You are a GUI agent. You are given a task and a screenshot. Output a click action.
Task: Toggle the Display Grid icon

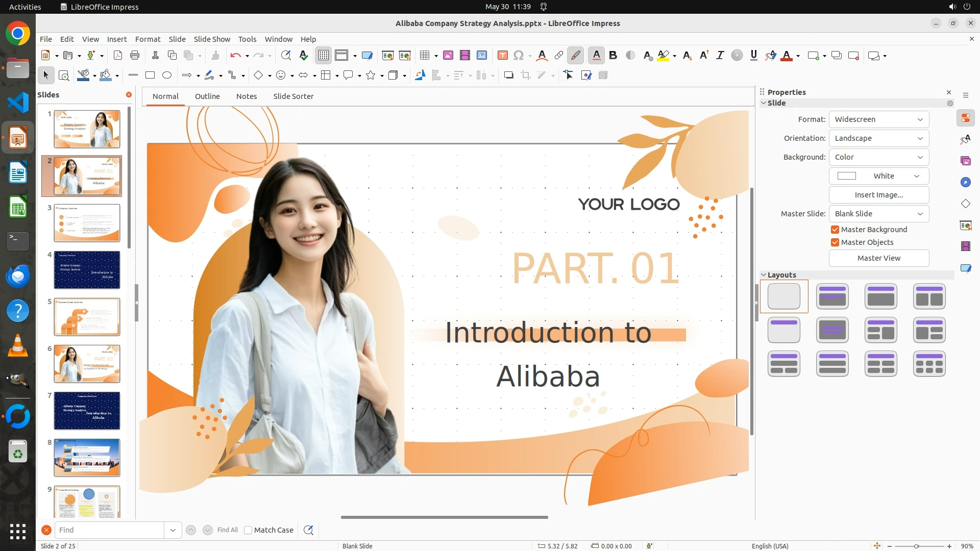[324, 56]
